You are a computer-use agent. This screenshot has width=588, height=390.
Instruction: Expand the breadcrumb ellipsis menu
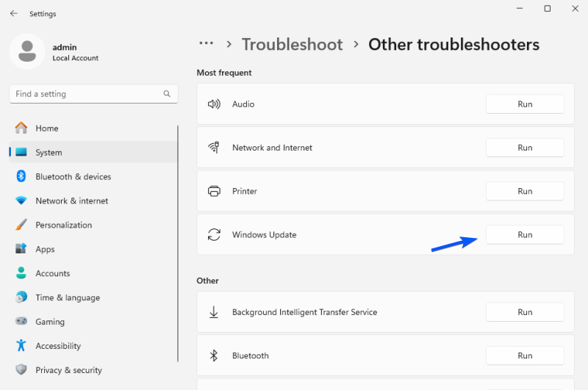(x=207, y=44)
